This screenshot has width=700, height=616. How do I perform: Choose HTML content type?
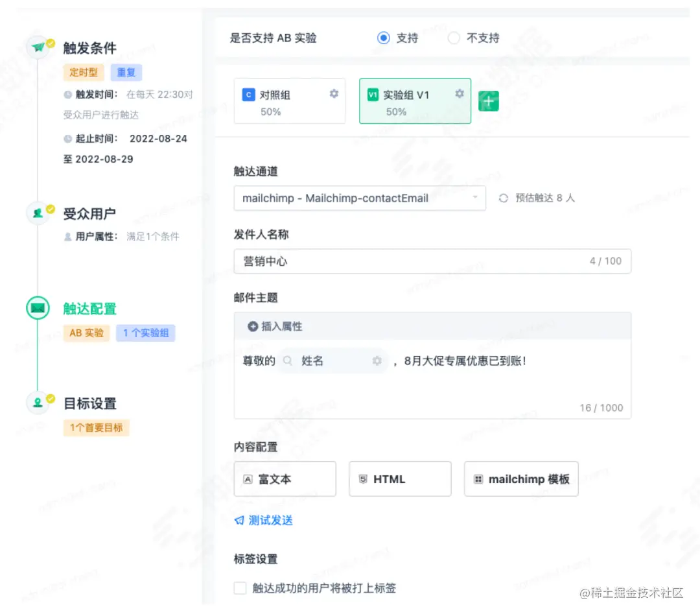coord(400,479)
